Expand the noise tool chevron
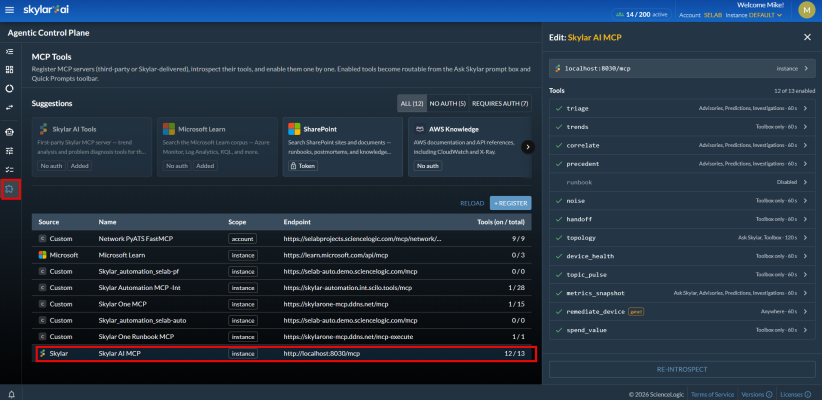 click(805, 201)
